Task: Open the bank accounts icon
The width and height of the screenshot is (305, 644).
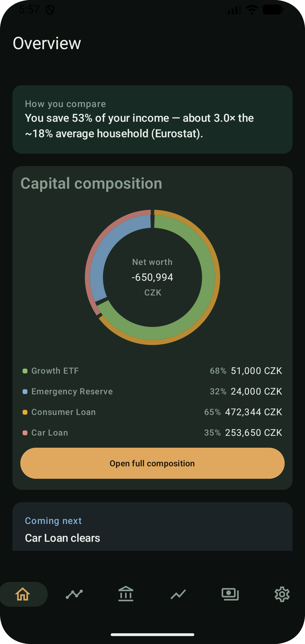Action: click(126, 594)
